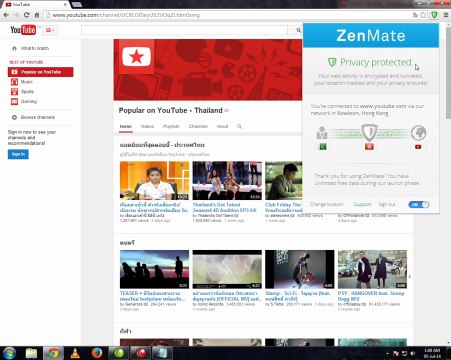Viewport: 451px width, 360px height.
Task: Switch to the Playlists channel tab
Action: click(171, 126)
